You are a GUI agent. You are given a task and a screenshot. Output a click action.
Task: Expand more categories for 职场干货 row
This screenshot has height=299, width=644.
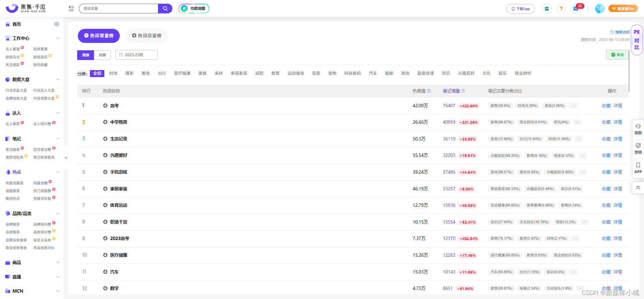tap(585, 222)
